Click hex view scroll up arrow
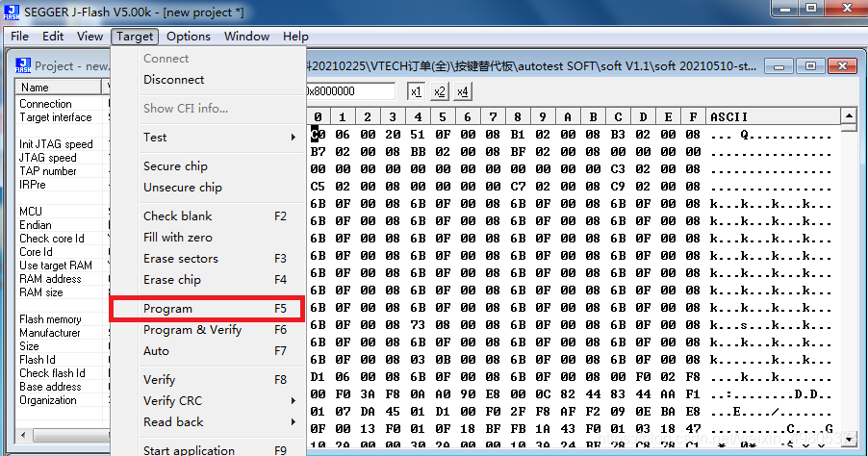 coord(849,115)
